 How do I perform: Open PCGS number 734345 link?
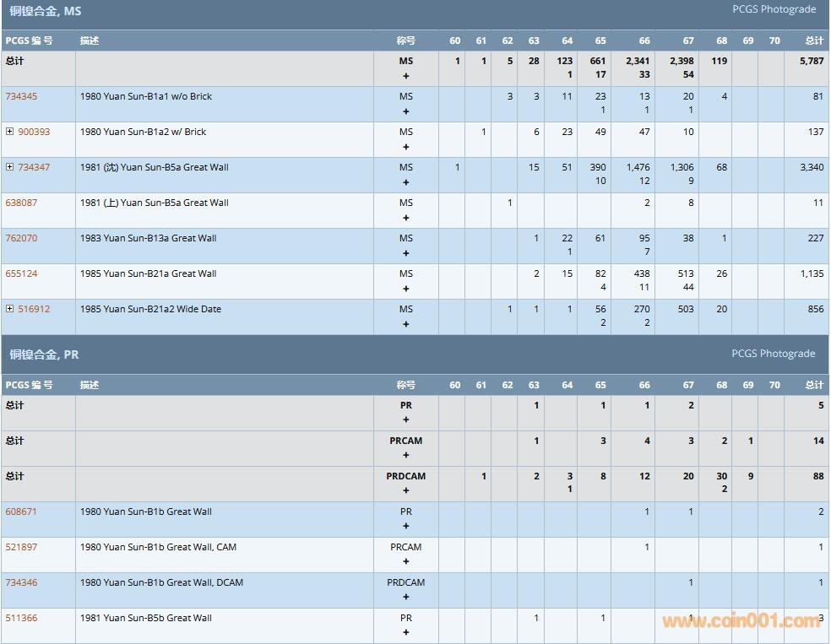tap(21, 96)
